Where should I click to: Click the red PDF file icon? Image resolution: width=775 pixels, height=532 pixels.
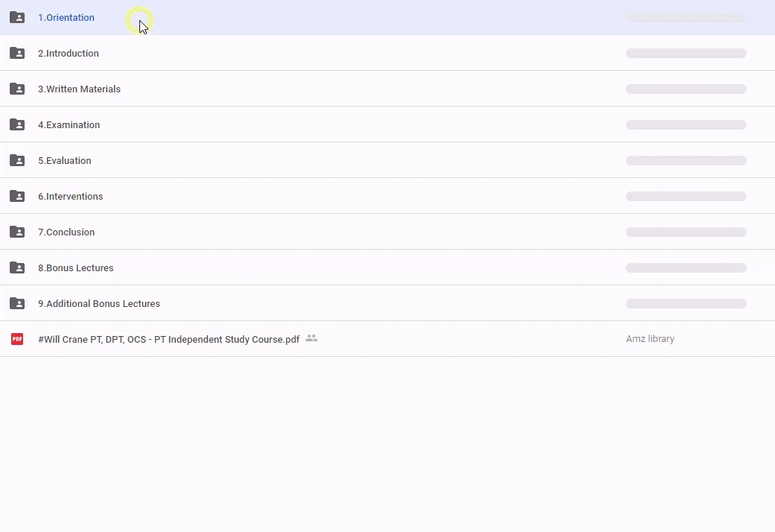coord(17,339)
